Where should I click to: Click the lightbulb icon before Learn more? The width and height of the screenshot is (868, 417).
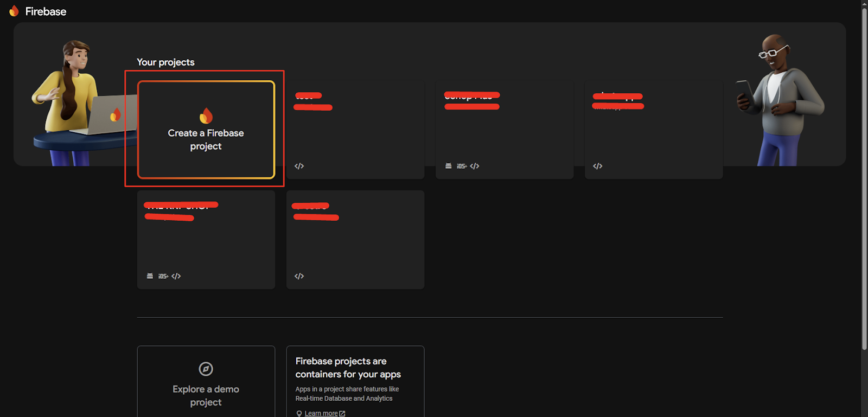click(299, 414)
